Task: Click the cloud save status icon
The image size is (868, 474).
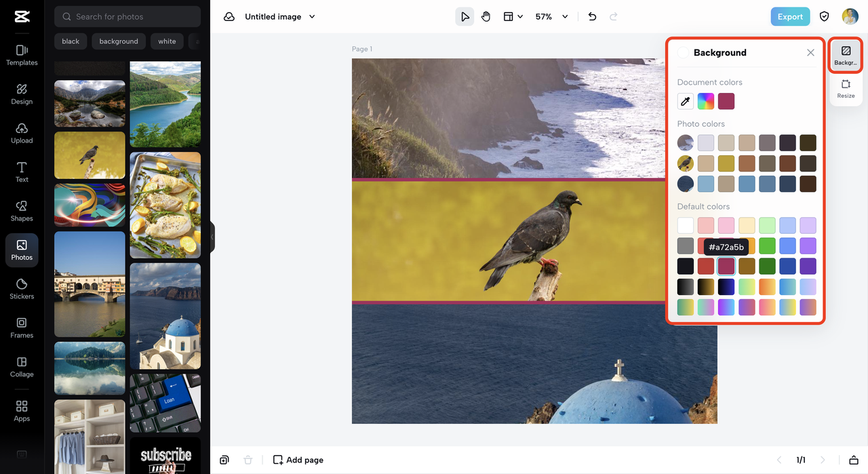Action: click(x=229, y=17)
